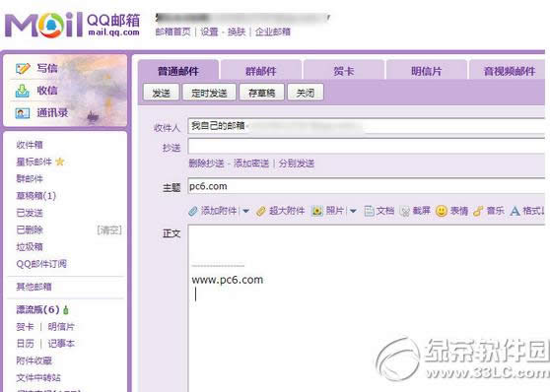Click the paperclip add attachment (添加附件) icon
Viewport: 550px width, 392px height.
coord(193,211)
